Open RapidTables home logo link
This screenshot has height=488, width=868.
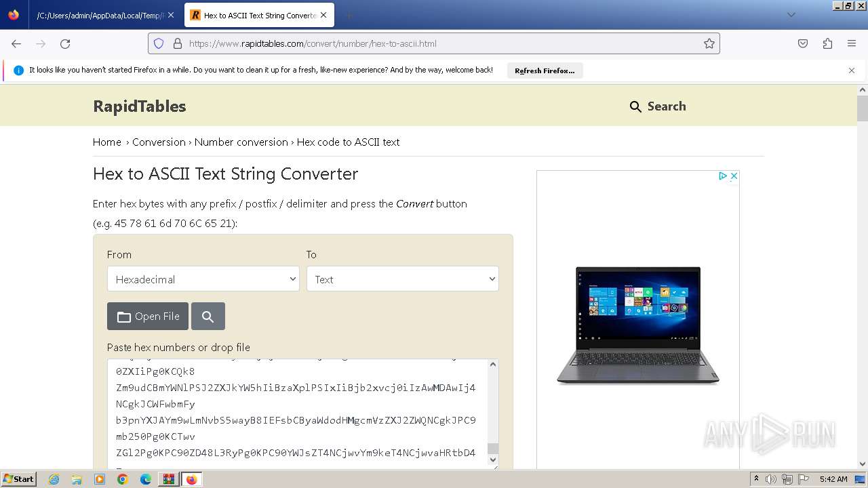pyautogui.click(x=139, y=106)
